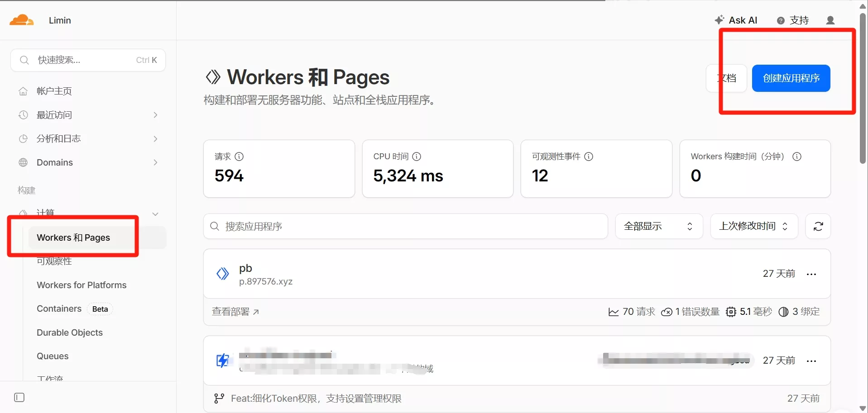Click the Feat:细化Token权限 commit text
This screenshot has height=413, width=868.
(316, 399)
